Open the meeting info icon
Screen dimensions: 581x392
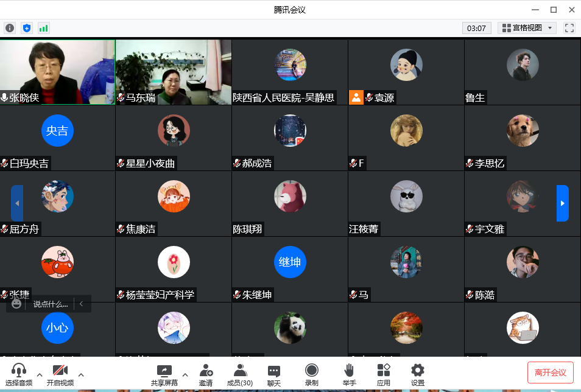[x=10, y=28]
